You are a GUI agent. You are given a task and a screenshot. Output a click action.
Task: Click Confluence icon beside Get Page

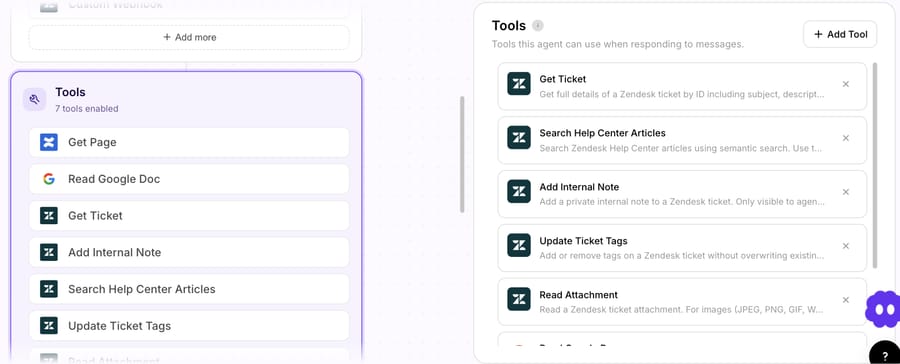pyautogui.click(x=49, y=142)
